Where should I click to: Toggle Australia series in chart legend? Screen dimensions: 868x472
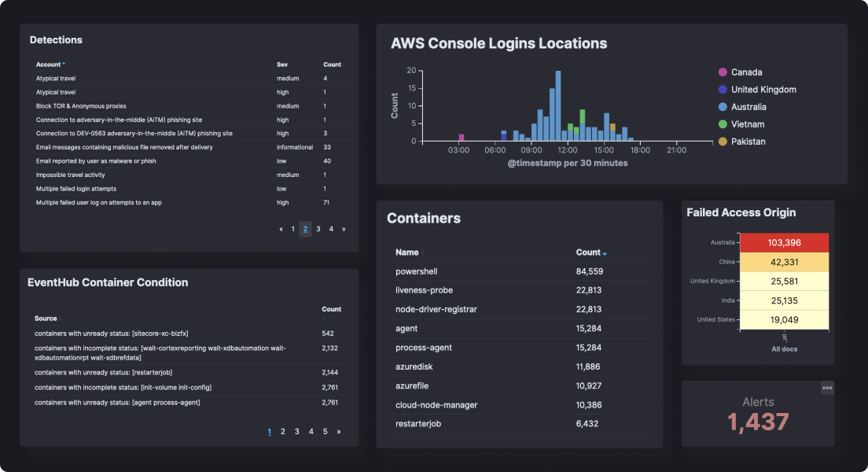[x=748, y=107]
